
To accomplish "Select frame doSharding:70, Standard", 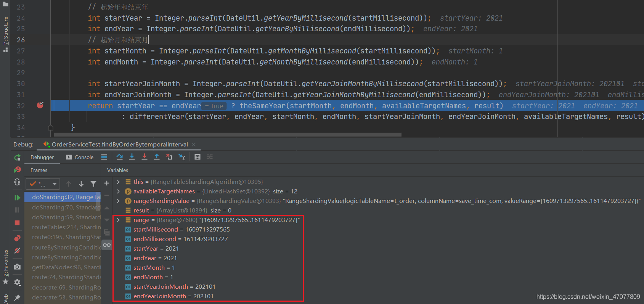I will (x=63, y=207).
